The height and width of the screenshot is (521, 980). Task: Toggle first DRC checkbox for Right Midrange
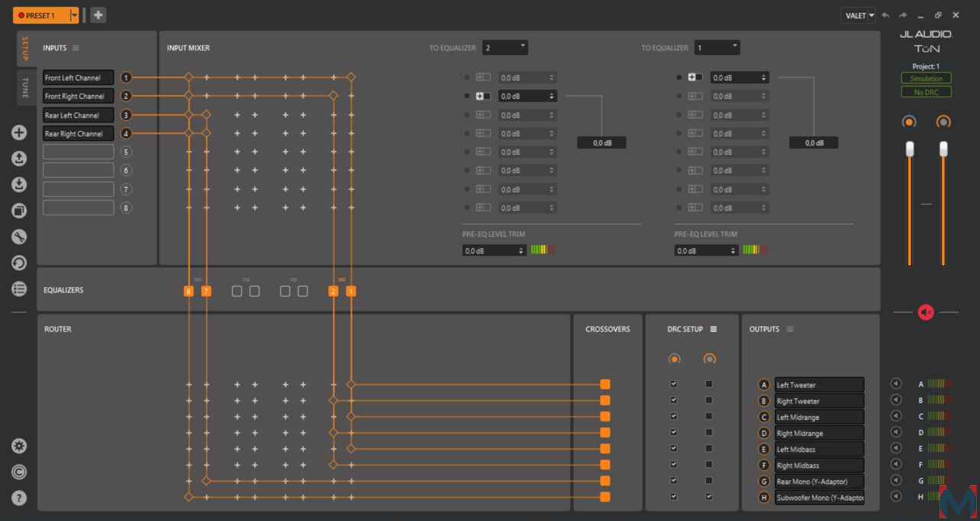674,432
